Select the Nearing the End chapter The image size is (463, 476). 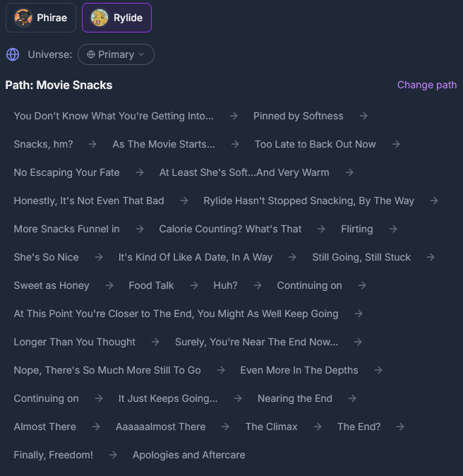coord(294,398)
